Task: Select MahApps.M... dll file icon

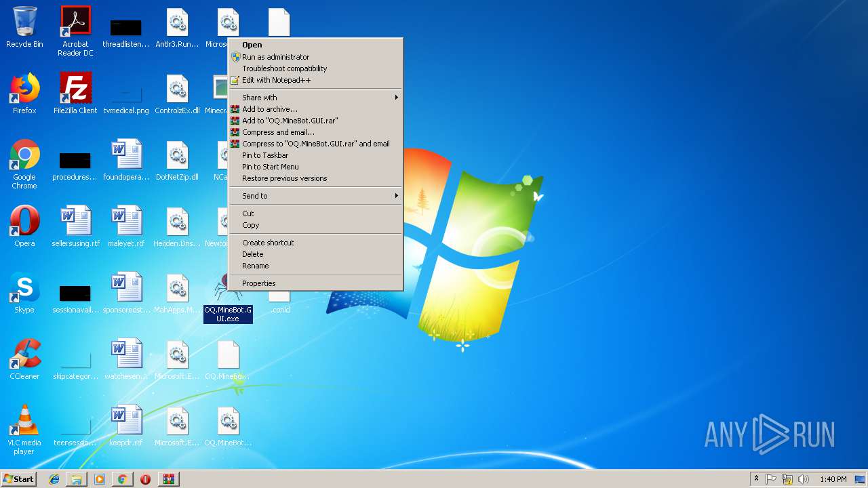Action: 177,293
